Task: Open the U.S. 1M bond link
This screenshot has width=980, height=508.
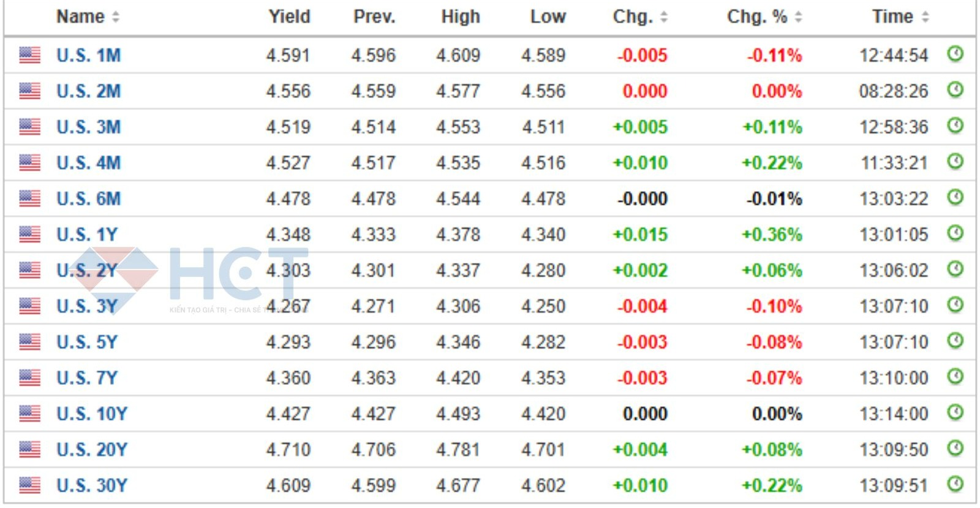Action: coord(88,55)
